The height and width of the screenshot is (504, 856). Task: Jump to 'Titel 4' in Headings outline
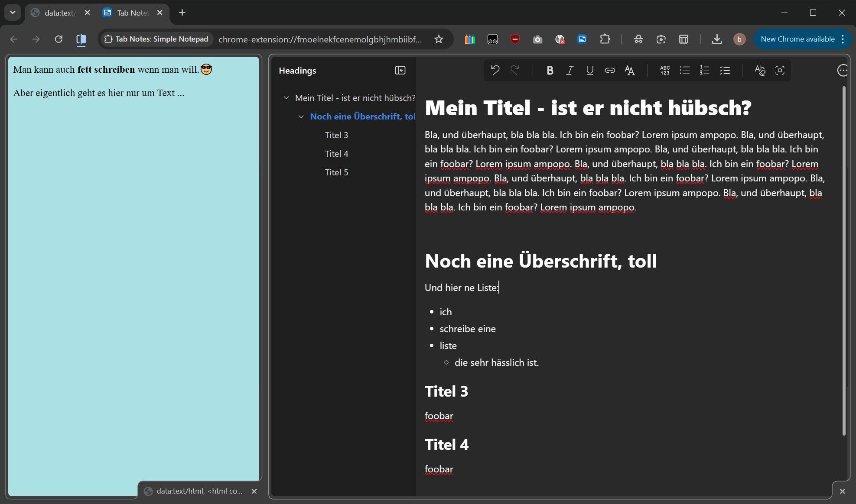tap(336, 154)
